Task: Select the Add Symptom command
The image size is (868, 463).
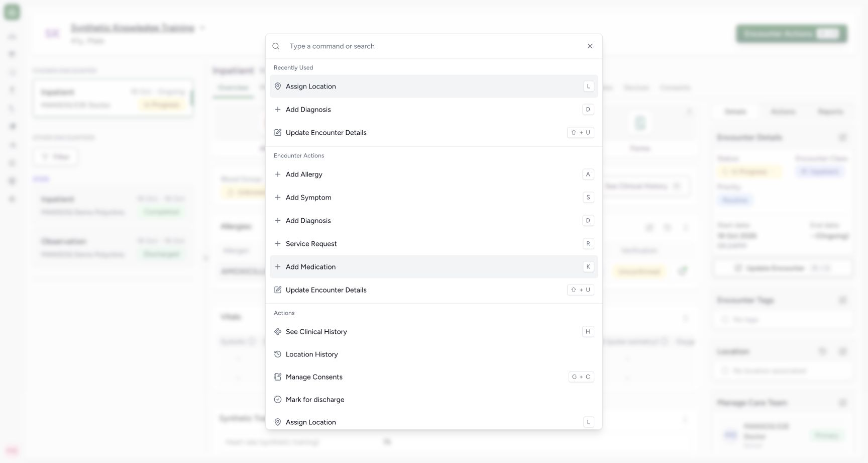Action: (434, 198)
